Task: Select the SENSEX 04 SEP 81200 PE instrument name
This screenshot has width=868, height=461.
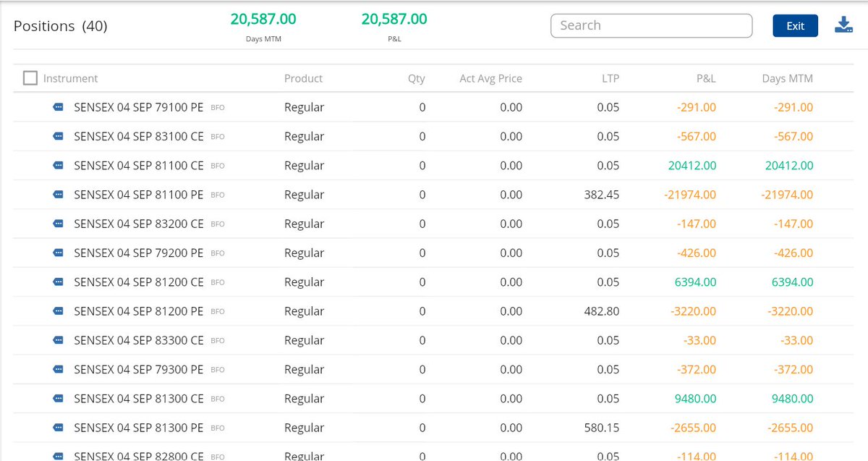Action: [x=139, y=311]
